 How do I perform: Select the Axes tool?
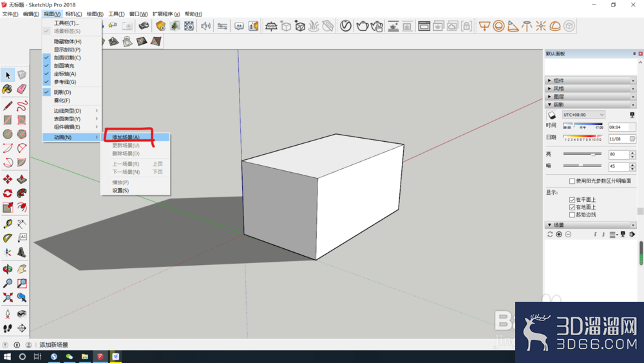point(7,252)
